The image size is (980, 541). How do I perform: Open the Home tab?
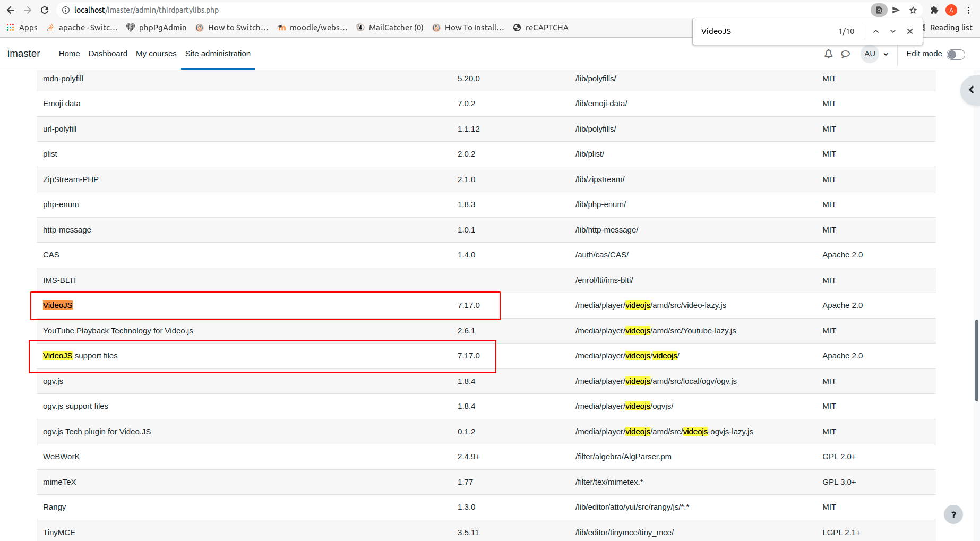[x=70, y=54]
